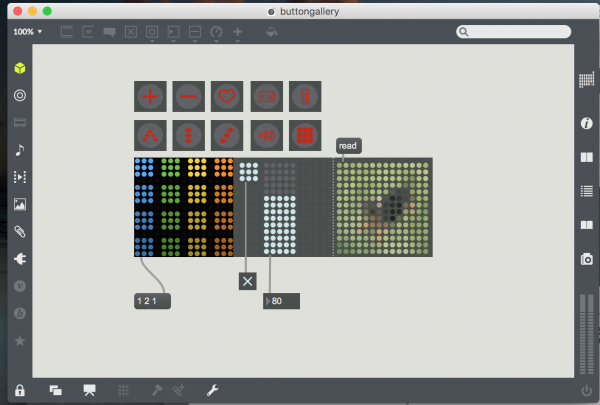The image size is (600, 405).
Task: Open the Max console list icon
Action: [587, 191]
